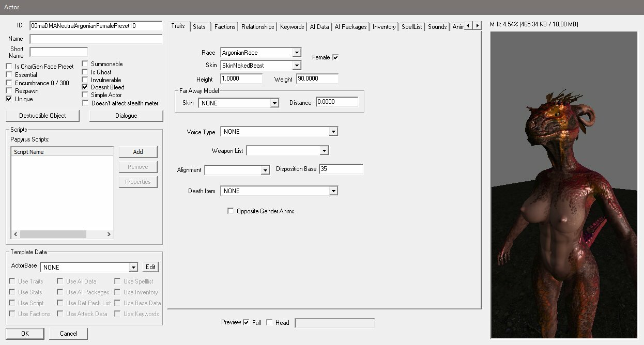Open the Relationships tab

pyautogui.click(x=257, y=27)
